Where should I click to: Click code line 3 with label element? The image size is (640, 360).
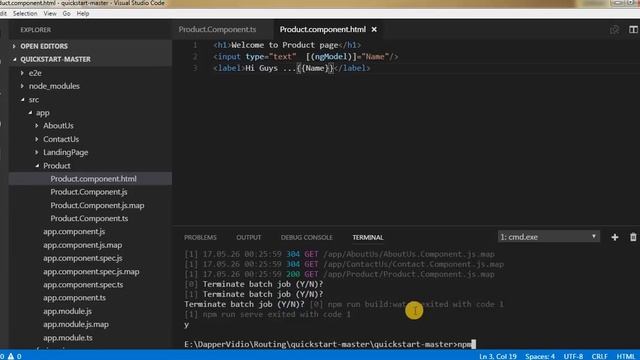[292, 68]
